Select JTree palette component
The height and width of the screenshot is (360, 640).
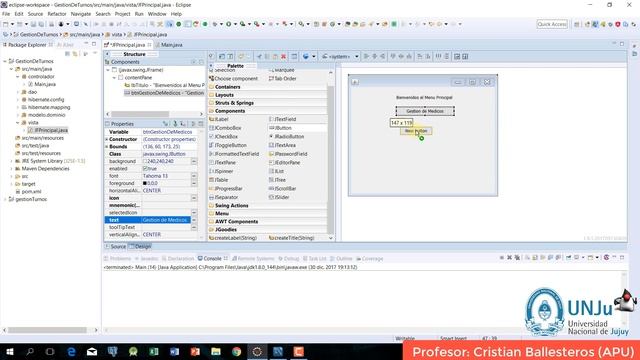tap(277, 180)
